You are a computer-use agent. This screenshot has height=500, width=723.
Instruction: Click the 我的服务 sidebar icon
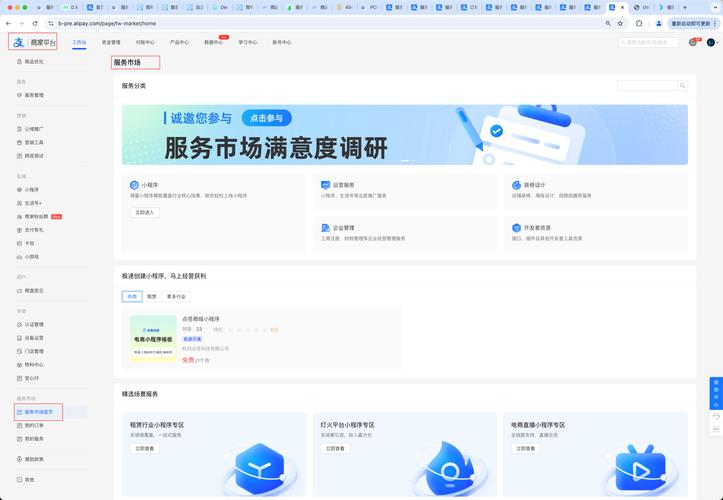[19, 439]
